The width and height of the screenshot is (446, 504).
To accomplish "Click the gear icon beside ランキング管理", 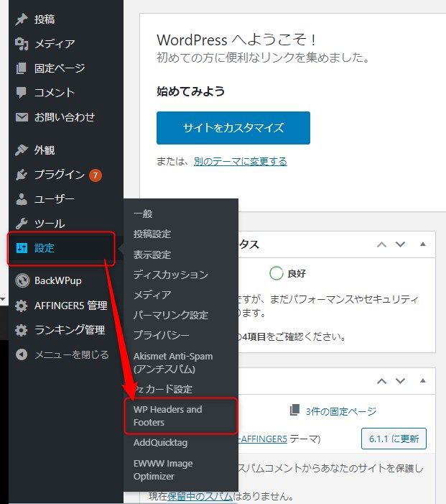I will [22, 330].
